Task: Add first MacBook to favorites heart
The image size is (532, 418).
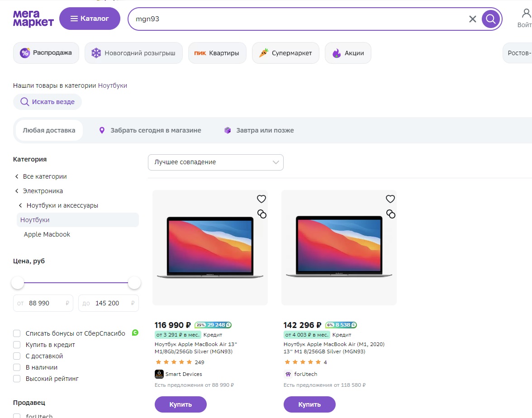Action: [x=261, y=199]
